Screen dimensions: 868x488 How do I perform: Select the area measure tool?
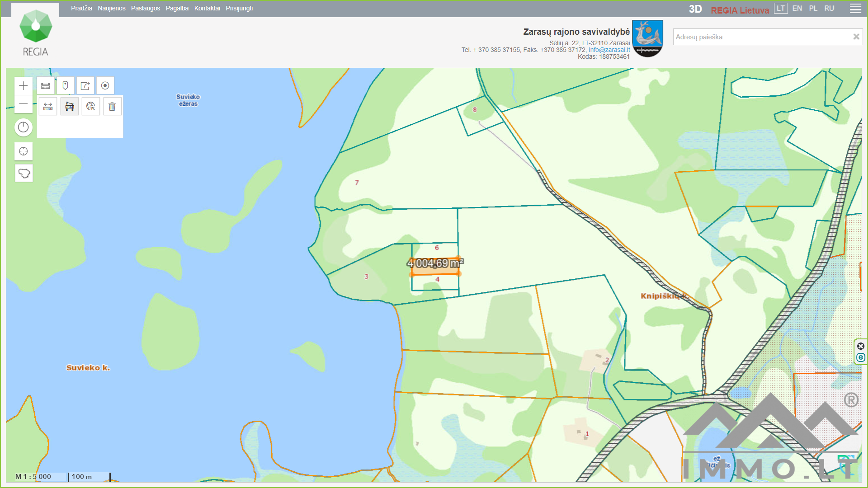coord(70,107)
